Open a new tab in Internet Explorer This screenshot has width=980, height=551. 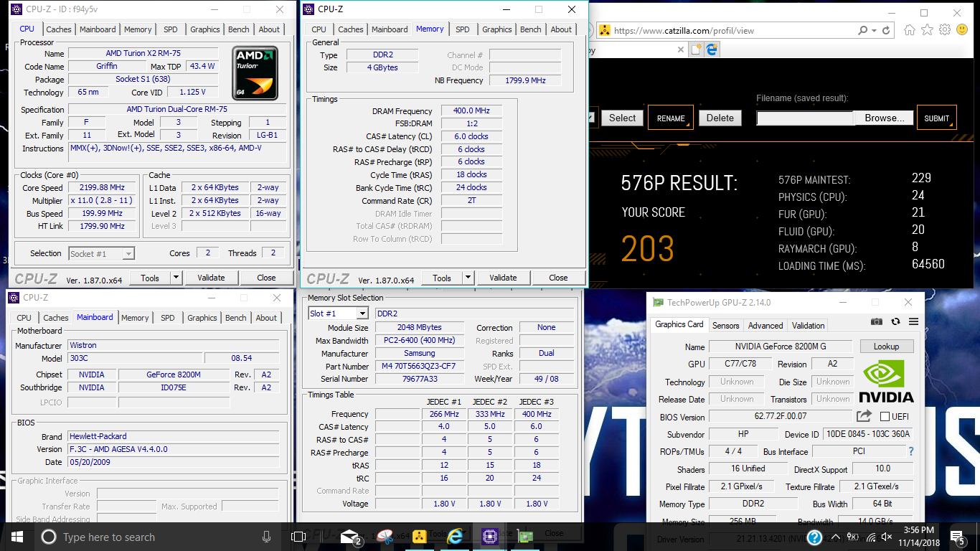point(696,50)
